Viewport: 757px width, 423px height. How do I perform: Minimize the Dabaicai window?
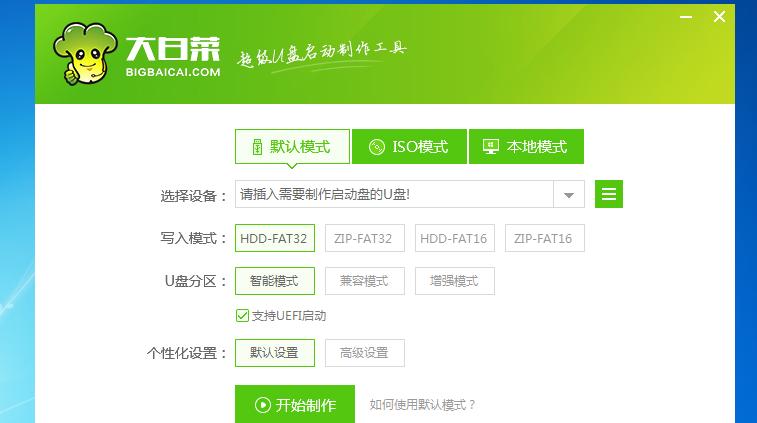686,17
